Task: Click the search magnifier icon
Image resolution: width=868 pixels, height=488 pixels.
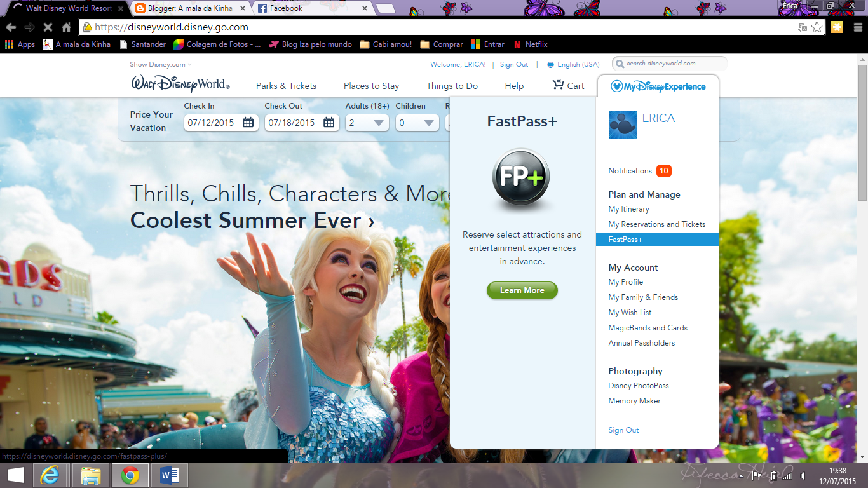Action: click(620, 64)
